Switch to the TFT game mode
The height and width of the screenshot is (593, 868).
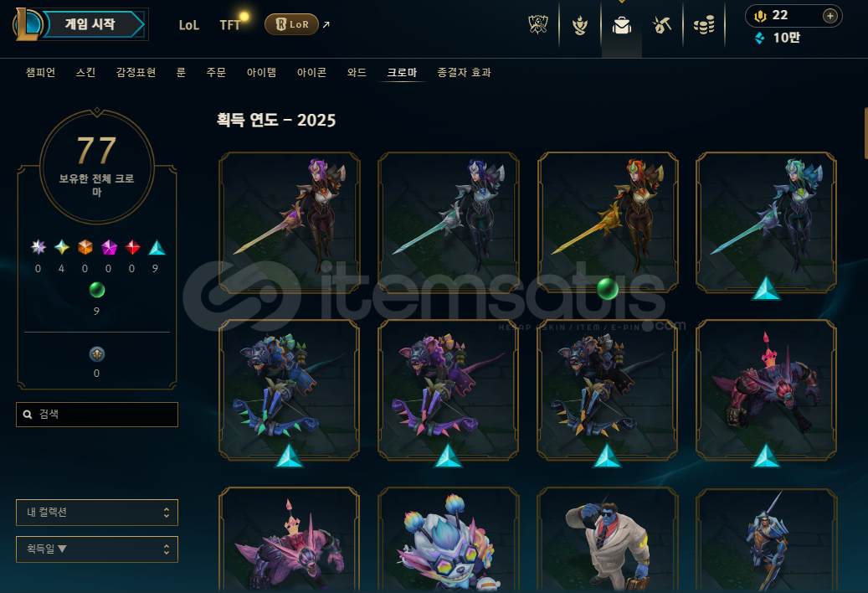(x=229, y=25)
